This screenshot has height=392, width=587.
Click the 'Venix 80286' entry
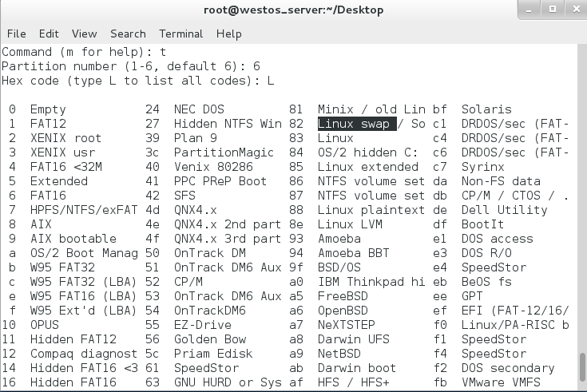tap(213, 167)
